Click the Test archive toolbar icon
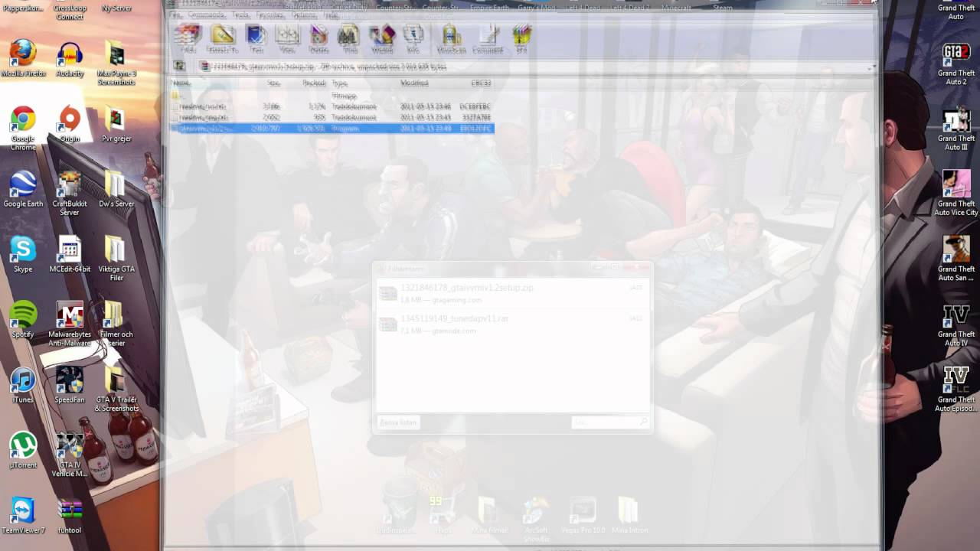This screenshot has height=551, width=980. [256, 38]
